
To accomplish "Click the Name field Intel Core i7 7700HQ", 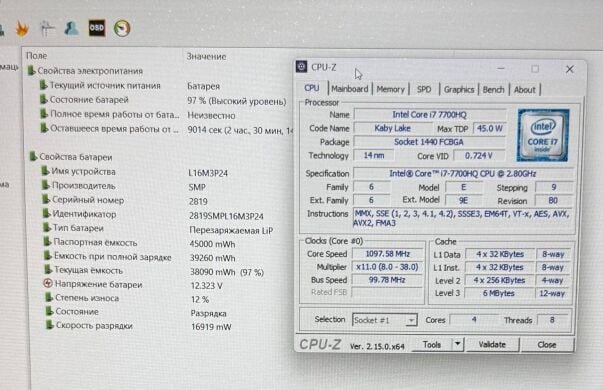I will (429, 115).
